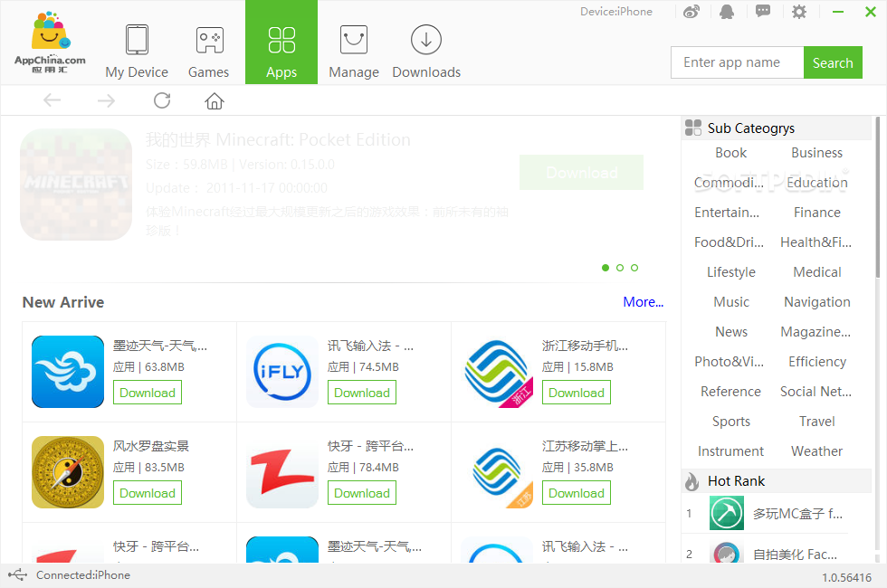Open the Health&Fitness category
This screenshot has height=588, width=887.
816,242
